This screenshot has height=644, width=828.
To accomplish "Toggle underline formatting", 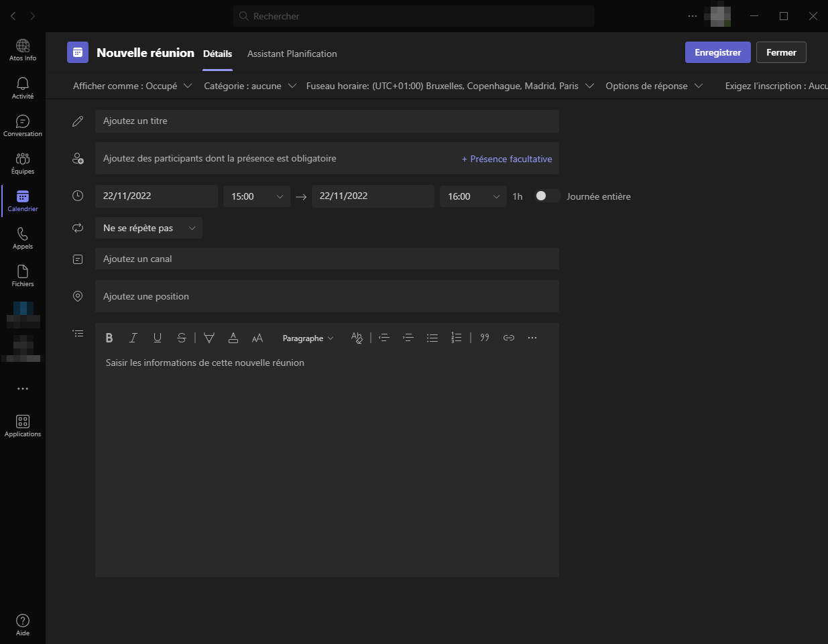I will point(158,338).
